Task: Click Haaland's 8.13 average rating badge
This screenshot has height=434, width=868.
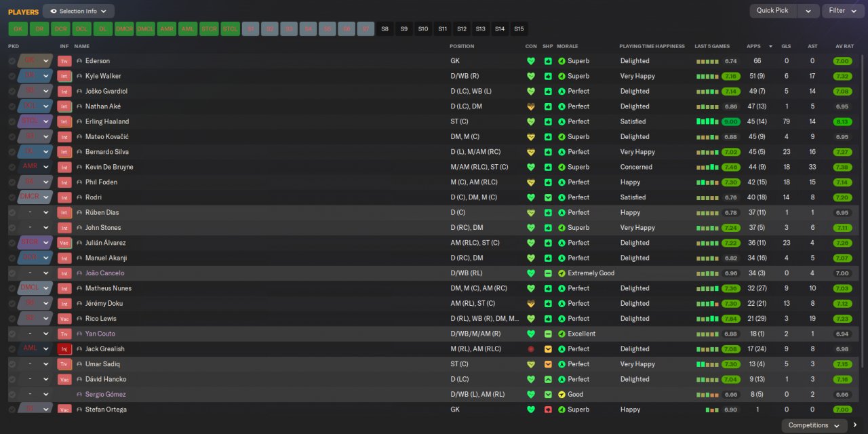Action: [x=842, y=122]
